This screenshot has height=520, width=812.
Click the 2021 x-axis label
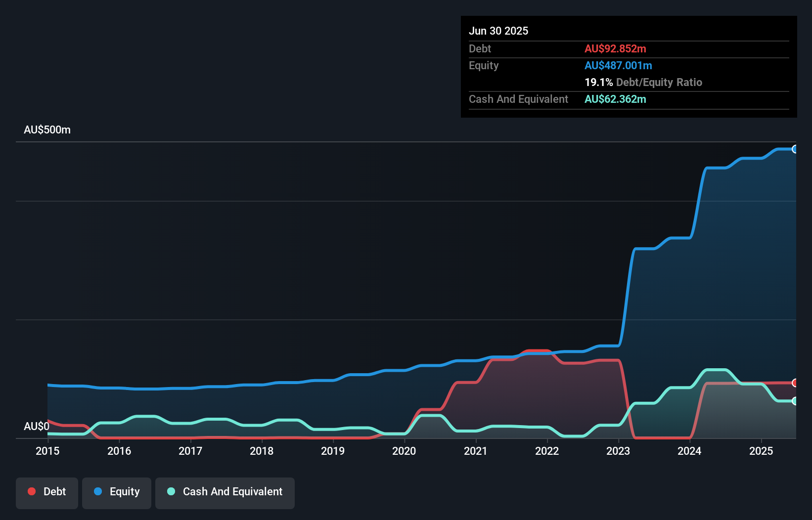[476, 451]
